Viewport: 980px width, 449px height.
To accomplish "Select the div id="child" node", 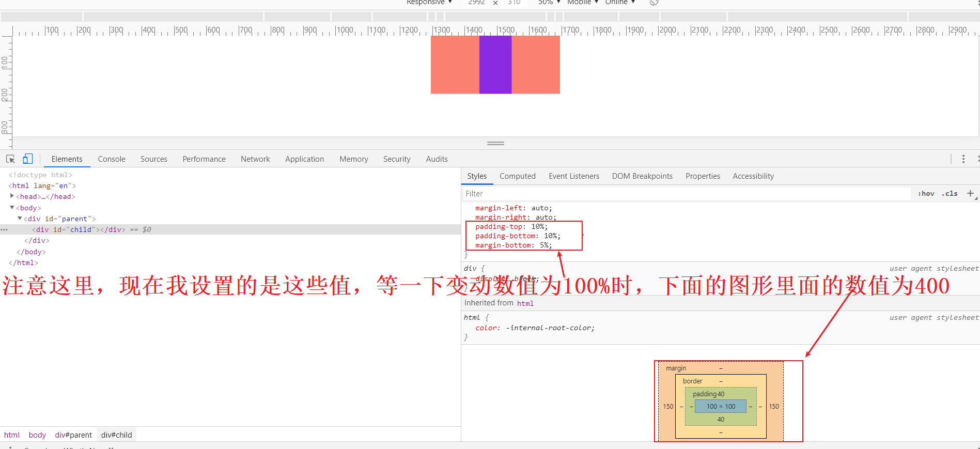I will point(79,229).
